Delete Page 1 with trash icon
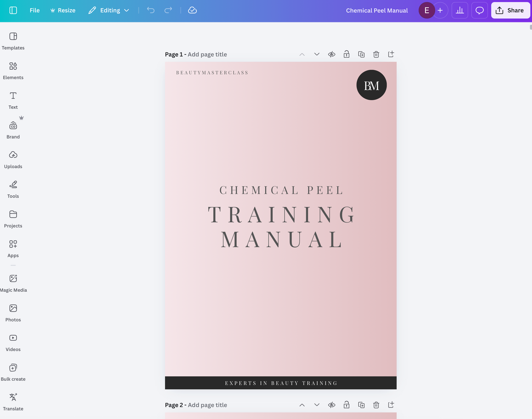 376,54
